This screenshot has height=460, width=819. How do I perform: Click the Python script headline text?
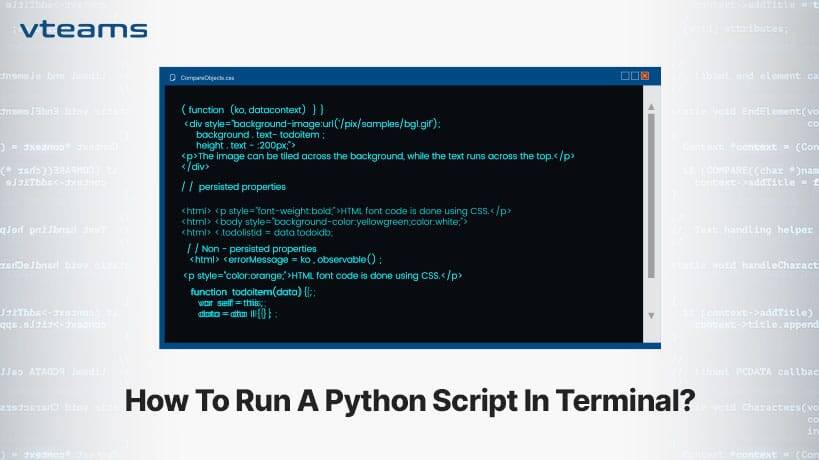pyautogui.click(x=409, y=399)
